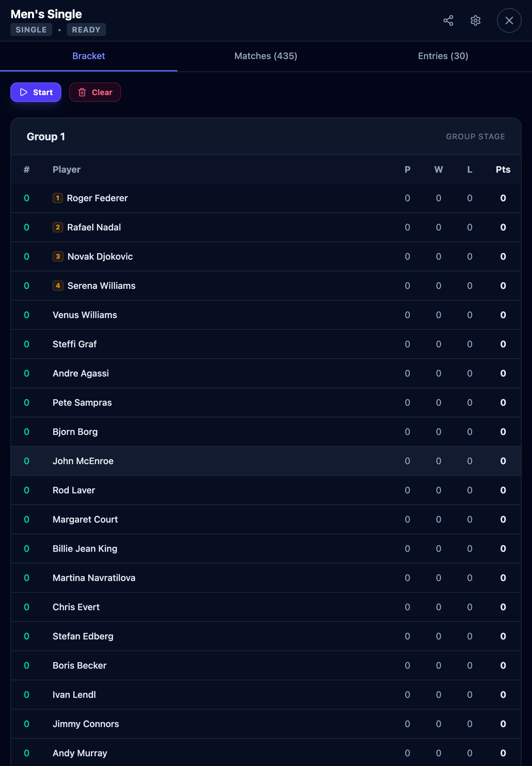Click the John McEnroe row
Image resolution: width=532 pixels, height=766 pixels.
tap(233, 461)
